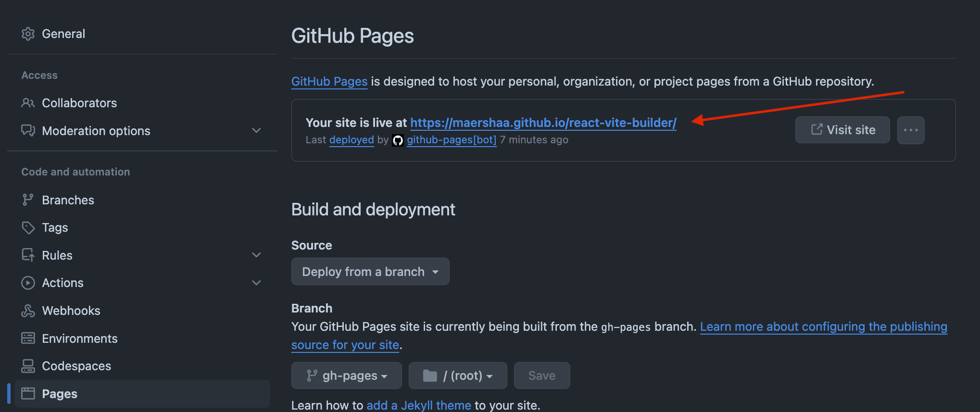
Task: Open the Deploy from a branch dropdown
Action: click(370, 272)
